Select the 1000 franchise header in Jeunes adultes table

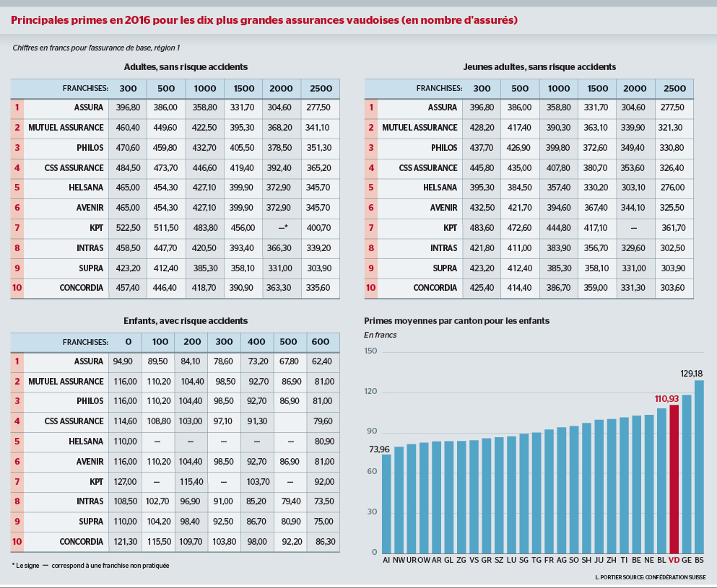click(x=559, y=89)
